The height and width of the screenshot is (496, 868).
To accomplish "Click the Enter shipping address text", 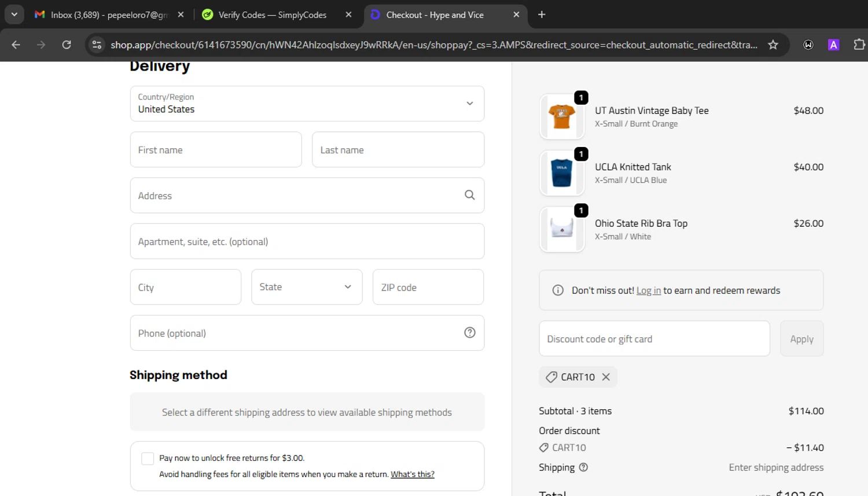I will coord(776,467).
